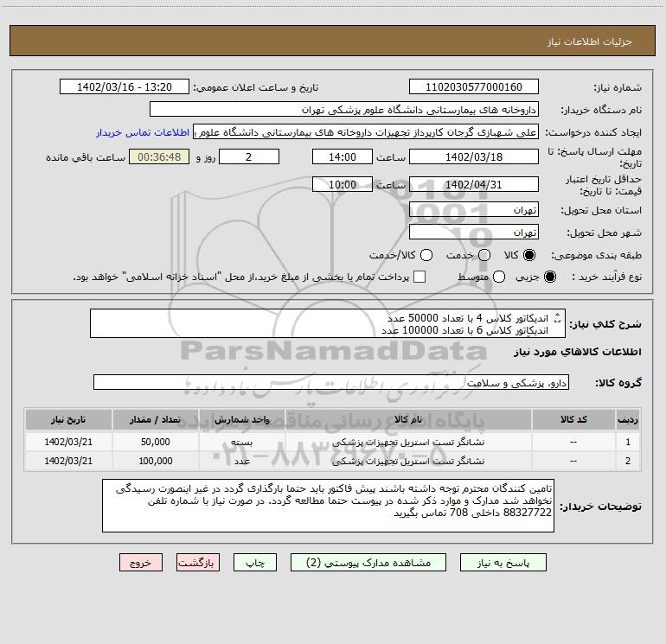The height and width of the screenshot is (644, 666).
Task: Click the delivery city field تهران
Action: 474,233
